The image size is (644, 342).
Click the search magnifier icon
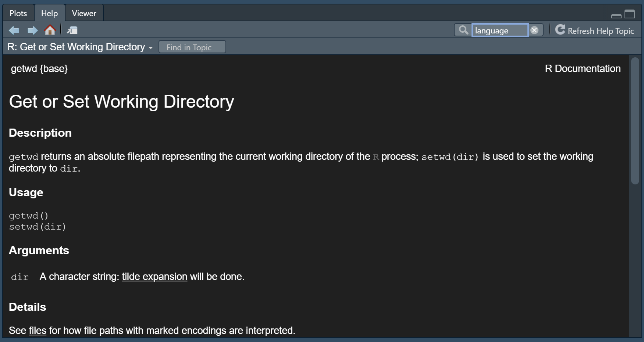(x=463, y=30)
